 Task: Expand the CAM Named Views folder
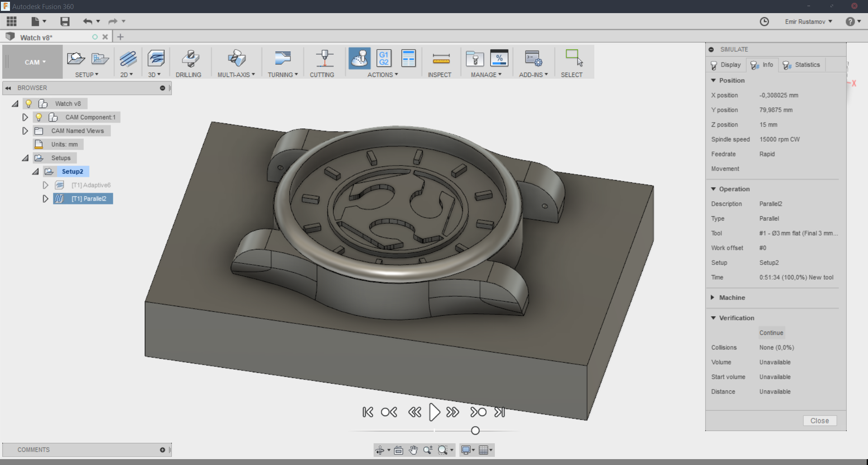click(x=25, y=131)
